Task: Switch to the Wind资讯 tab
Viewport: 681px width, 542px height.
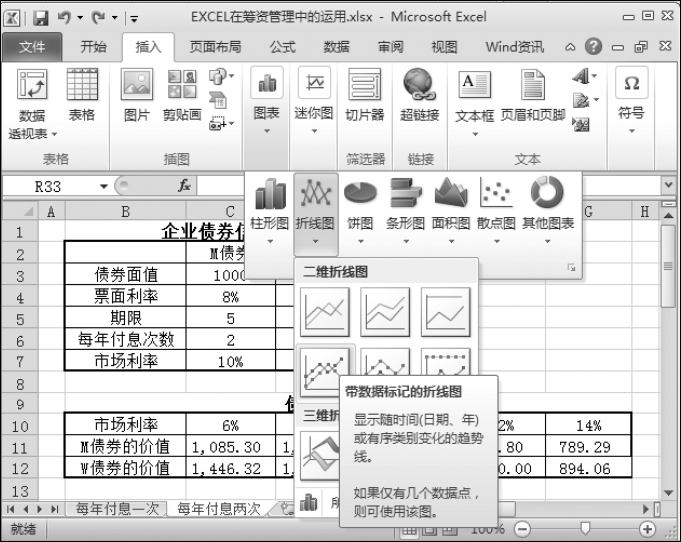Action: 515,46
